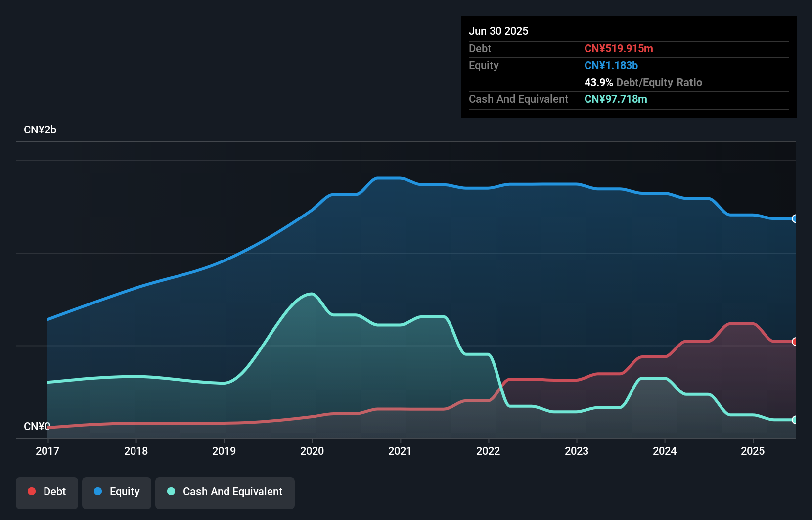This screenshot has width=812, height=520.
Task: Click the red Debt legend dot
Action: pyautogui.click(x=31, y=491)
